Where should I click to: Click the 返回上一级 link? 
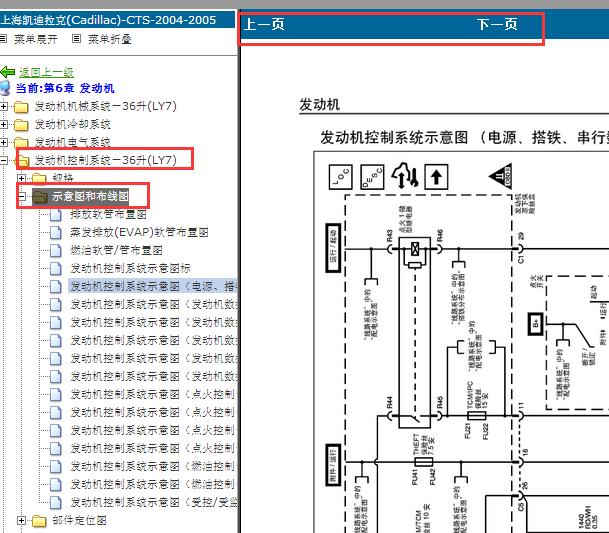pos(46,72)
